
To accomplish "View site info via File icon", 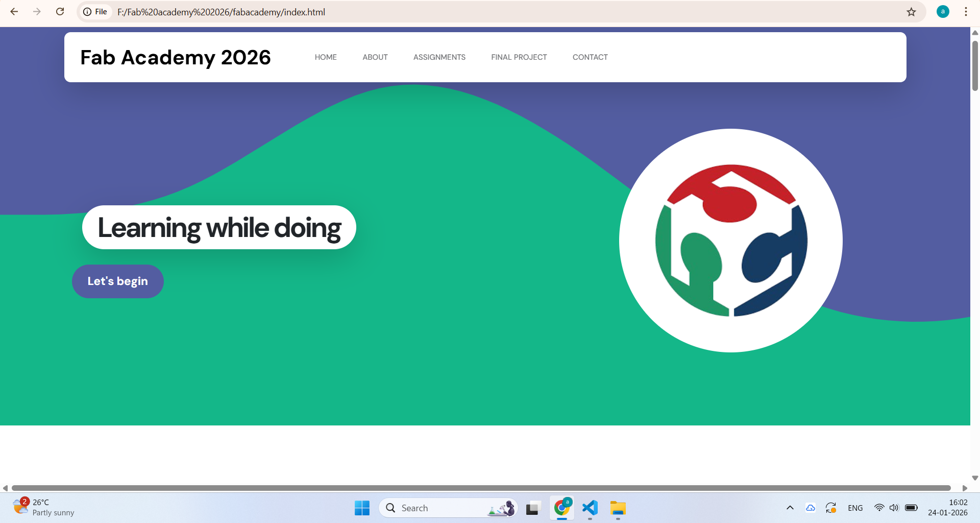I will pos(95,12).
